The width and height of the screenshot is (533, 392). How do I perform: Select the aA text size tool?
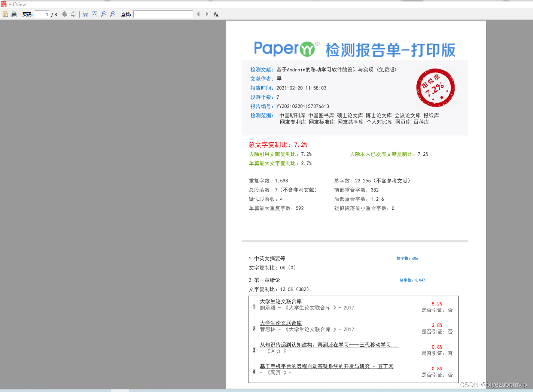215,14
